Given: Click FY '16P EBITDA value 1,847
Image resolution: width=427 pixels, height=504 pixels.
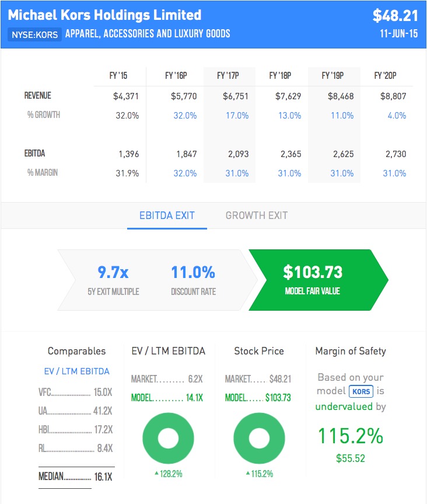Looking at the screenshot, I should click(x=187, y=154).
